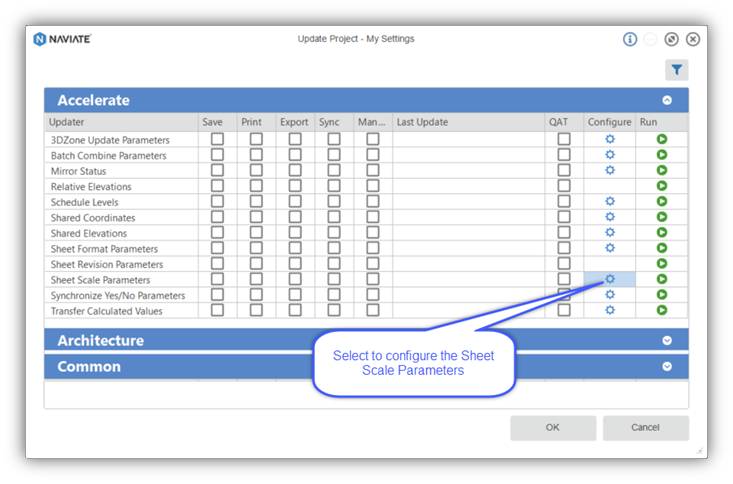Open the info icon in the title bar

click(x=630, y=39)
